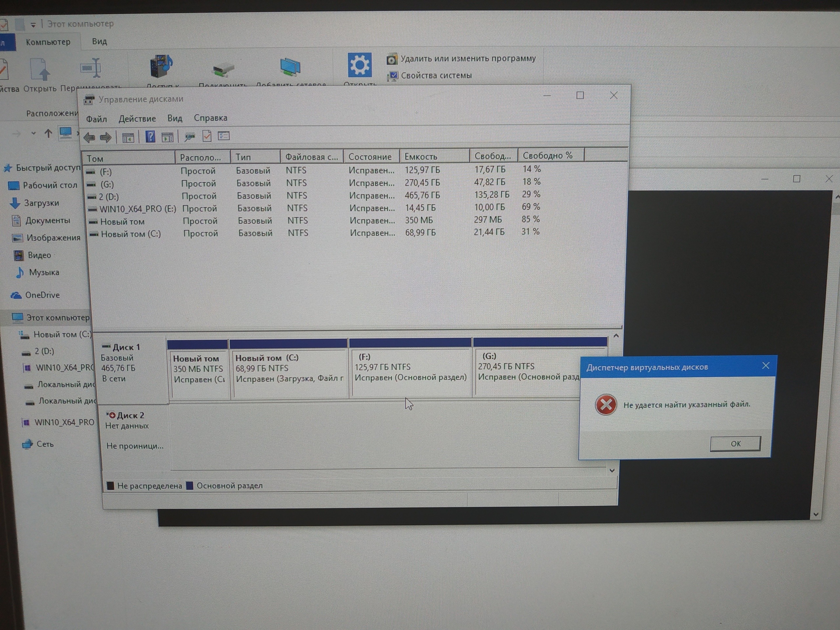Click the properties icon with red checkmark
Screen dimensions: 840x630
pyautogui.click(x=207, y=136)
